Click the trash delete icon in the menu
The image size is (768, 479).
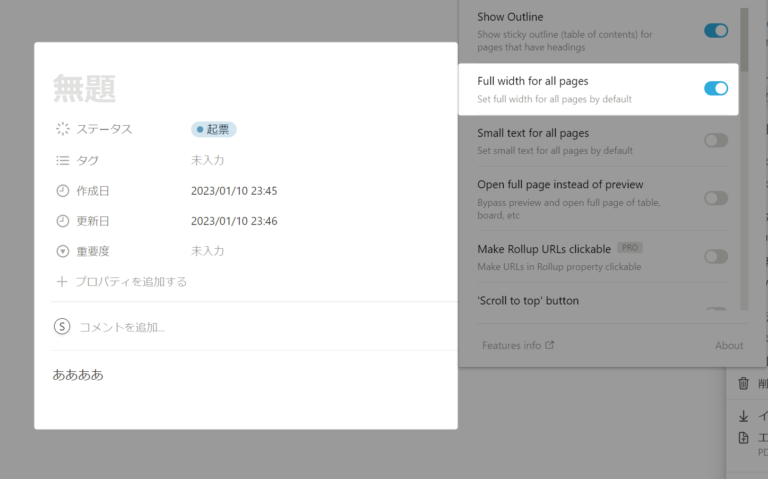click(x=743, y=383)
